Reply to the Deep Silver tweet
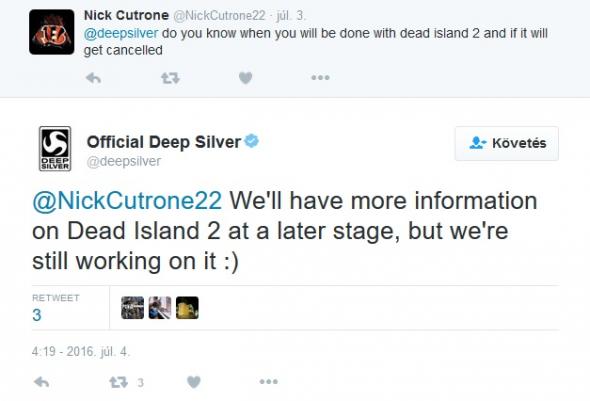 pos(41,383)
